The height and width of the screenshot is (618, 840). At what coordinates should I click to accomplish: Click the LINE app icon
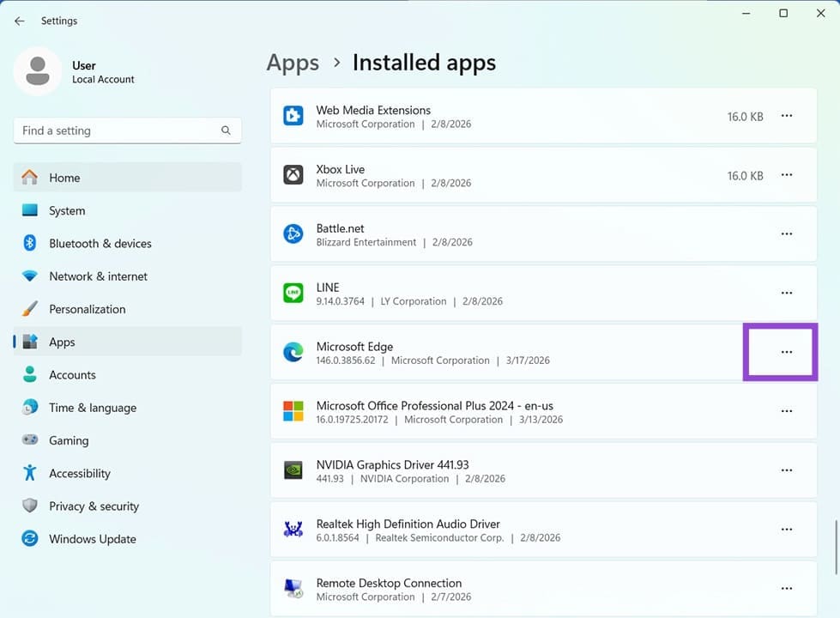click(x=293, y=294)
